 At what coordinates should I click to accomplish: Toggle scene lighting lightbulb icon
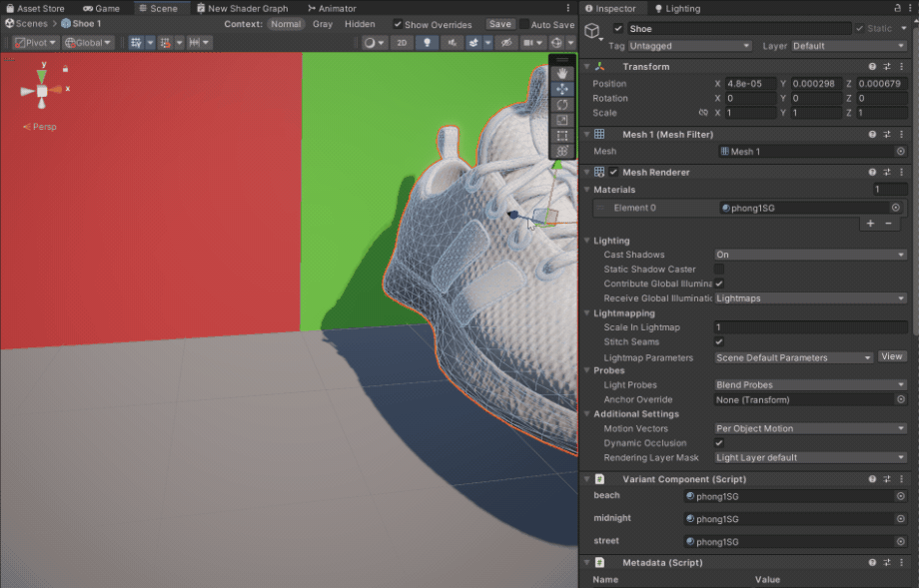(428, 43)
